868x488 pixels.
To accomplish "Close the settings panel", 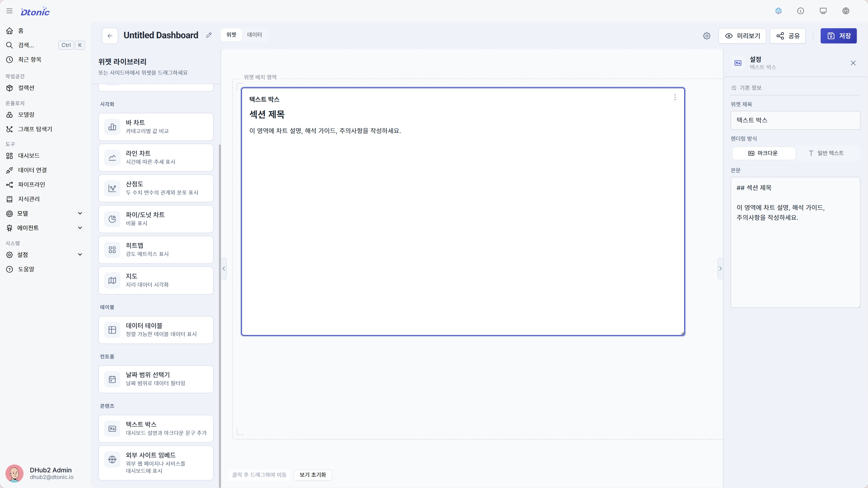I will tap(853, 63).
